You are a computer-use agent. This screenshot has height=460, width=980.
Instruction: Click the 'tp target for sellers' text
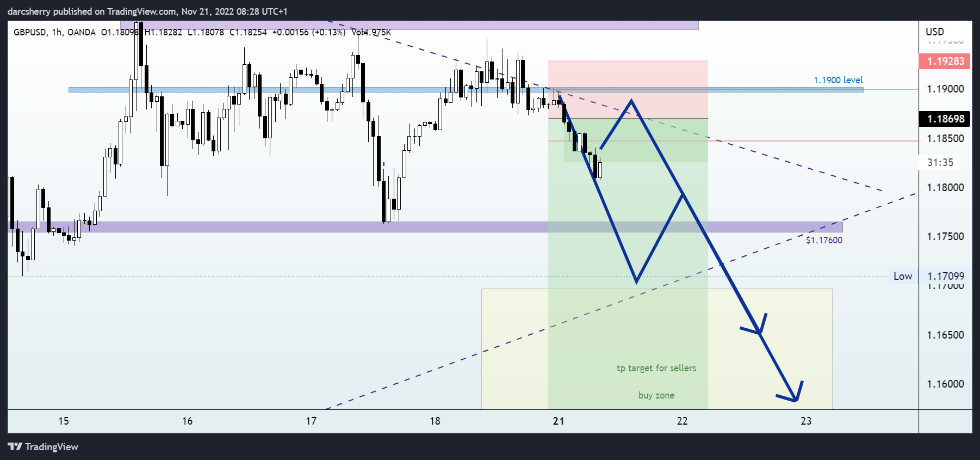point(656,368)
